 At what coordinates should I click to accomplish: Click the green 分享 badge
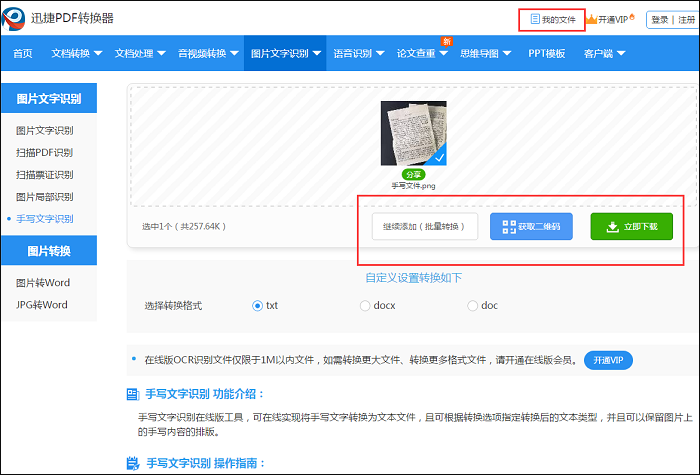[x=413, y=175]
